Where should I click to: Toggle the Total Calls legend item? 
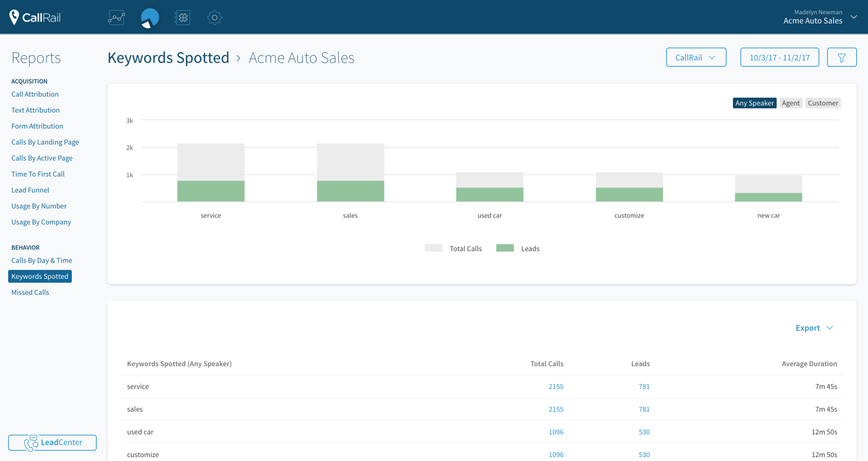click(453, 248)
